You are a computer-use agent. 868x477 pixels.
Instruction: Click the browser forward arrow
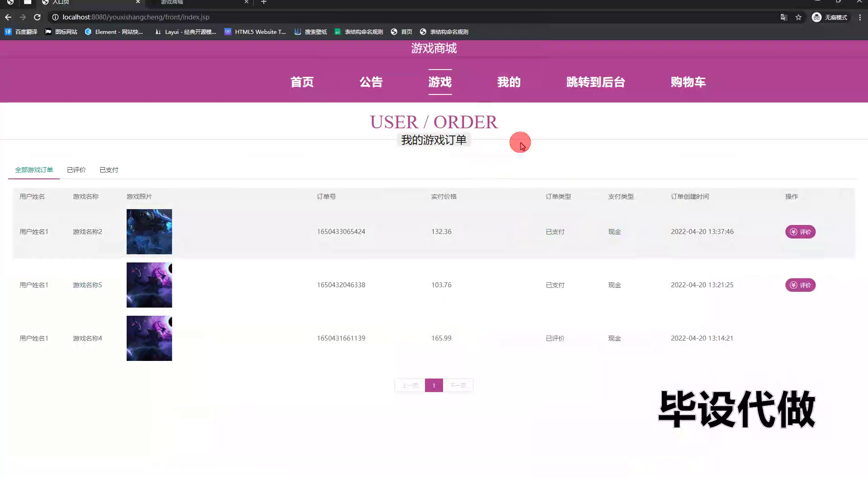point(23,17)
